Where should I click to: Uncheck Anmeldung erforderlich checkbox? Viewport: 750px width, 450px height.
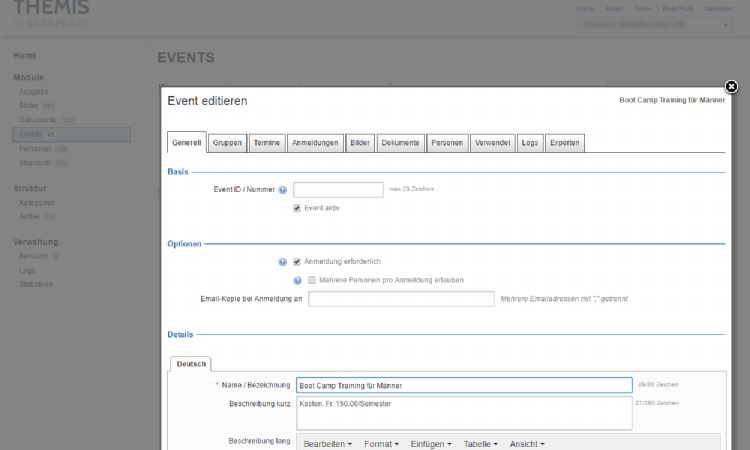[x=297, y=262]
